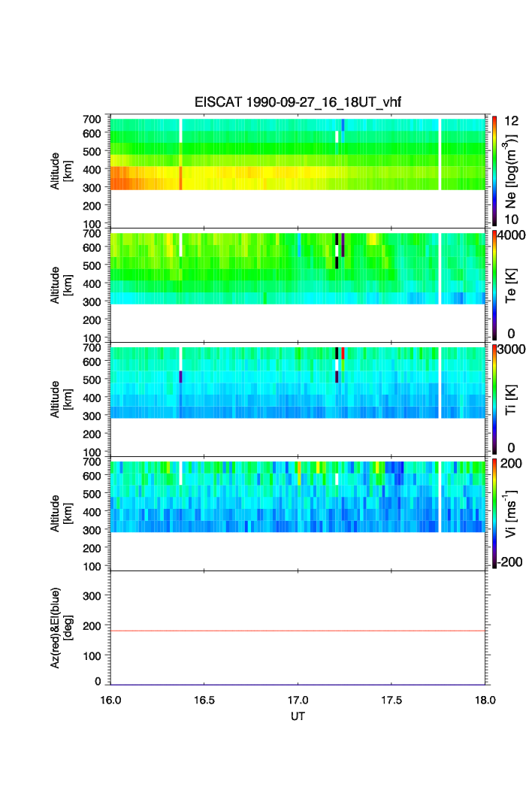Click the 4000 value on the Te colorbar

(x=511, y=235)
